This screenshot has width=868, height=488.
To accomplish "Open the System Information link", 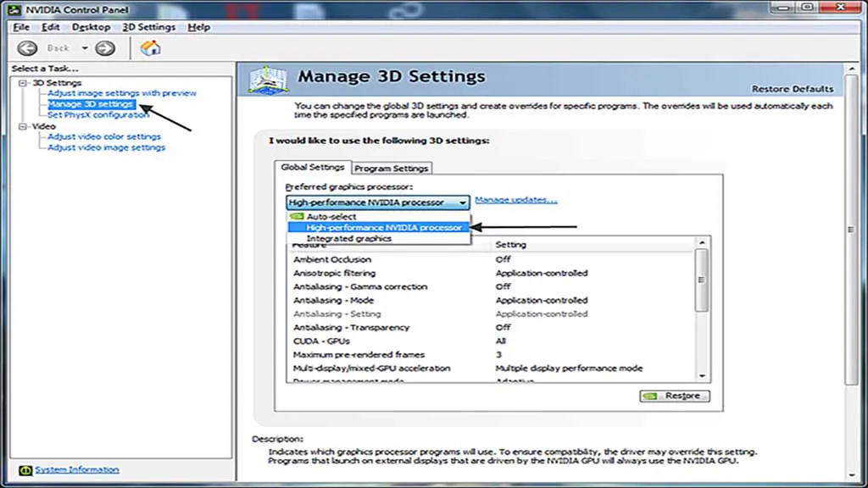I will pos(77,469).
